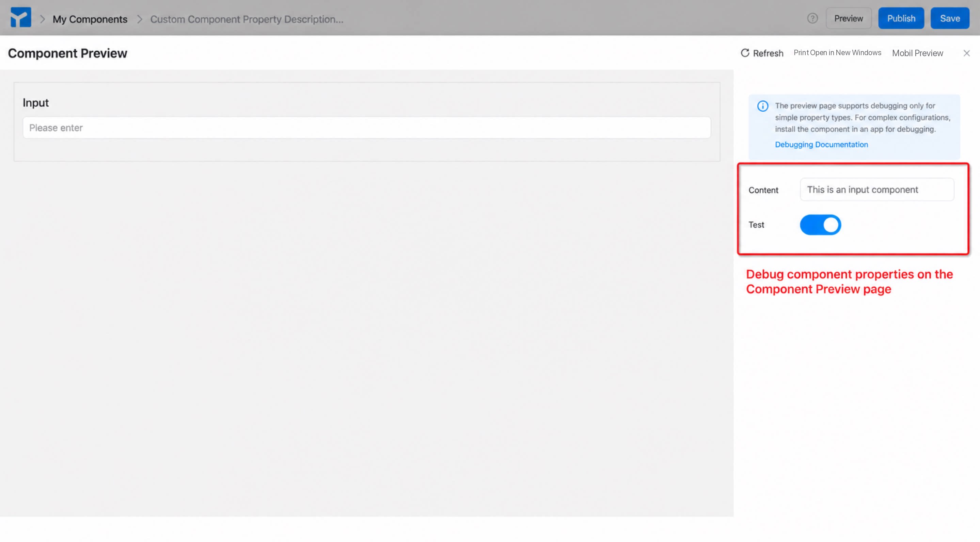The width and height of the screenshot is (980, 542).
Task: Focus the Content property text field
Action: click(x=877, y=189)
